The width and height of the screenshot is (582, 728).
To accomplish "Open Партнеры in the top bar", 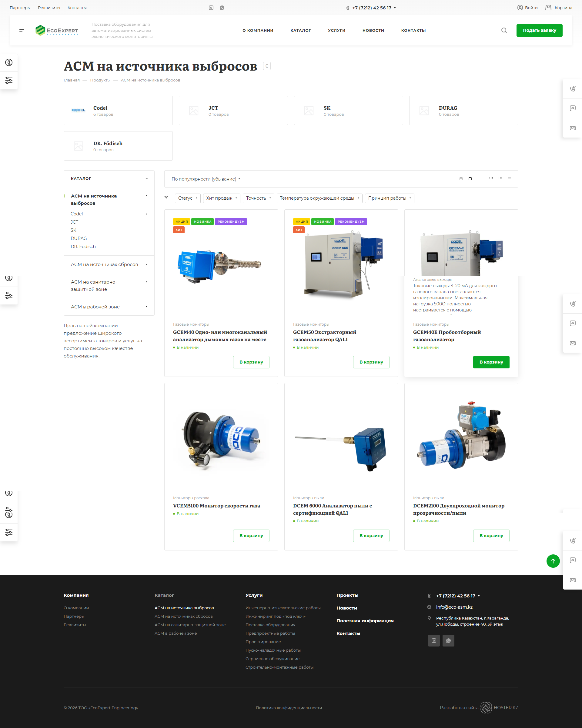I will [x=20, y=8].
